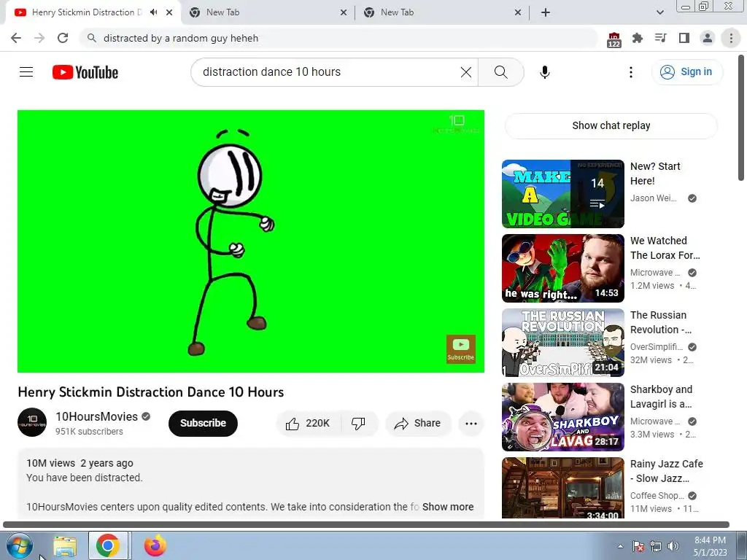Like the video with thumbs up
This screenshot has width=747, height=560.
tap(309, 424)
